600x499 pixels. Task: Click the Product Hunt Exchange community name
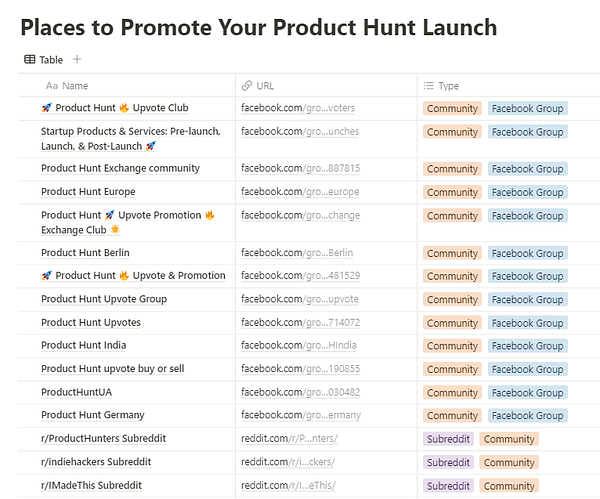(120, 168)
